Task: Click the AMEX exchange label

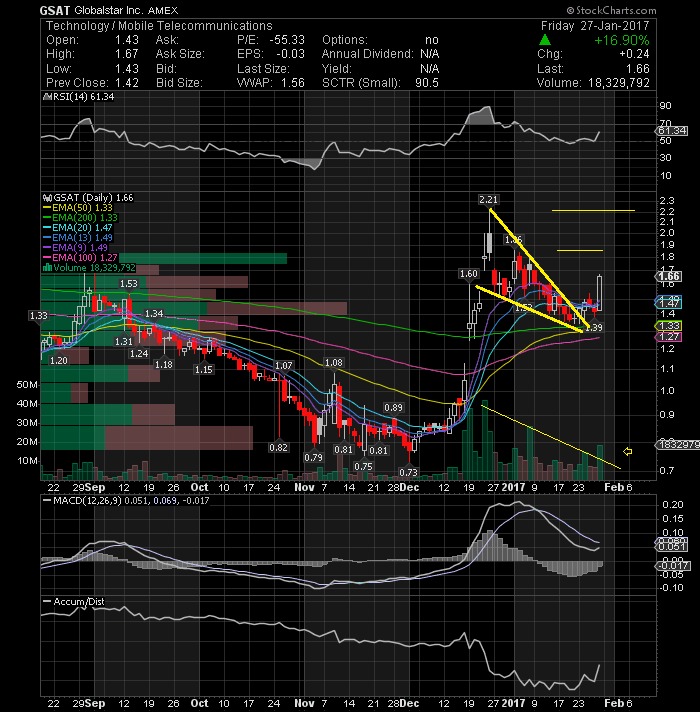Action: (163, 10)
